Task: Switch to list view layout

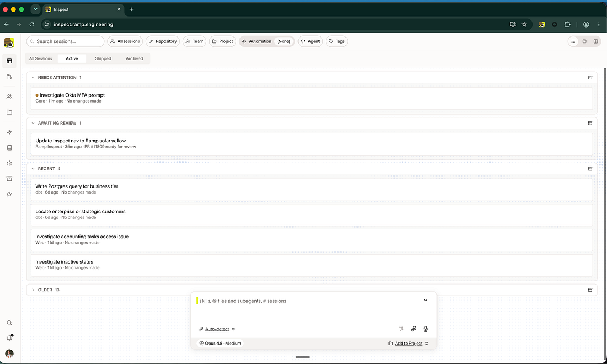Action: (573, 41)
